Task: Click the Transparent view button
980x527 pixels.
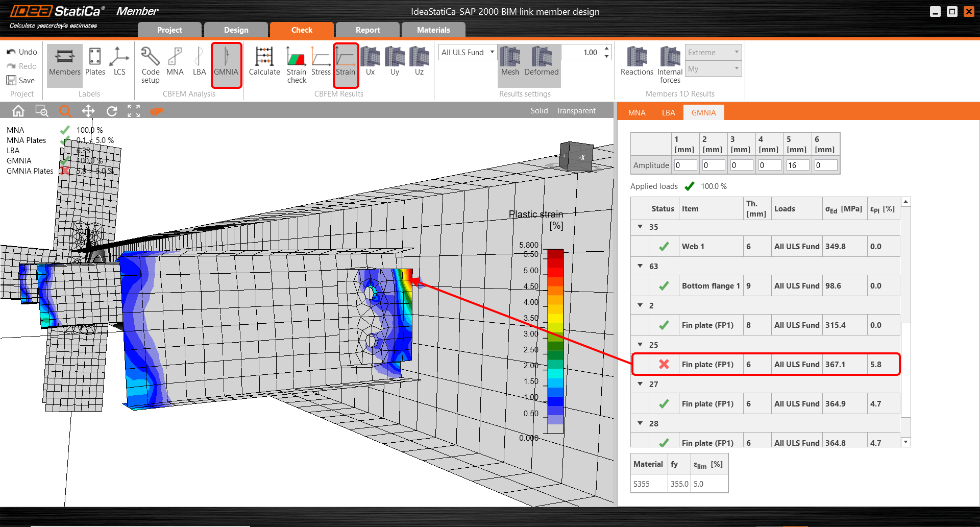Action: 576,111
